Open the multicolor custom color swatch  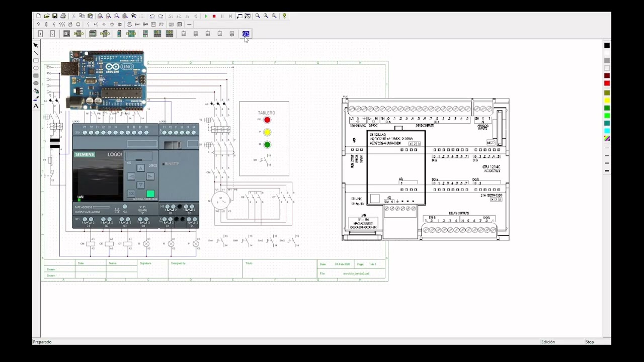[607, 138]
